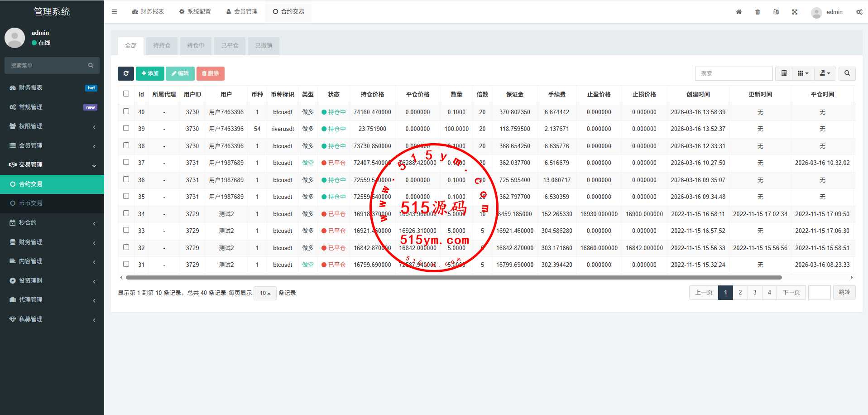Open the columns grid dropdown

point(803,73)
